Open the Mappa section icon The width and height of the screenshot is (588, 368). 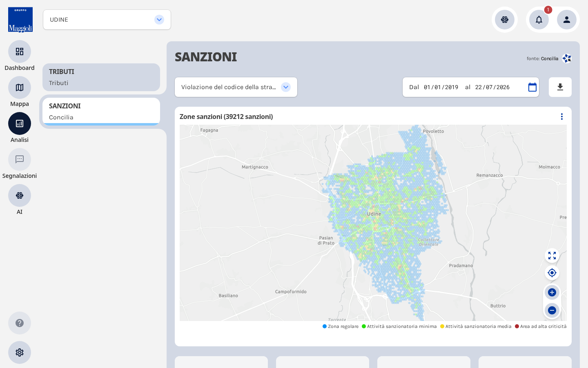click(20, 88)
